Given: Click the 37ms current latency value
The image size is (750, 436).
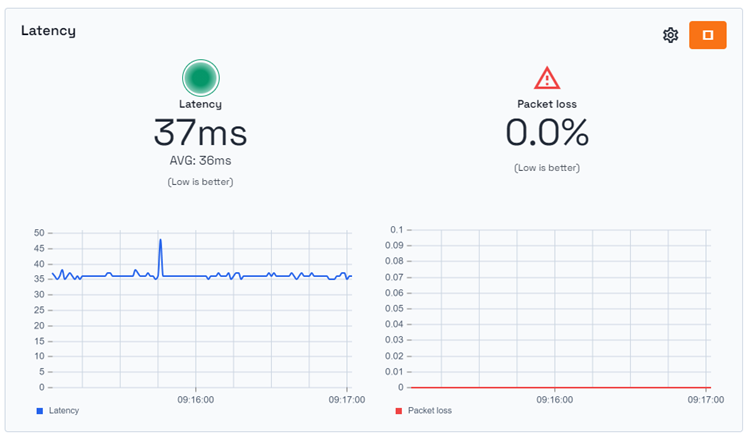Looking at the screenshot, I should coord(200,132).
